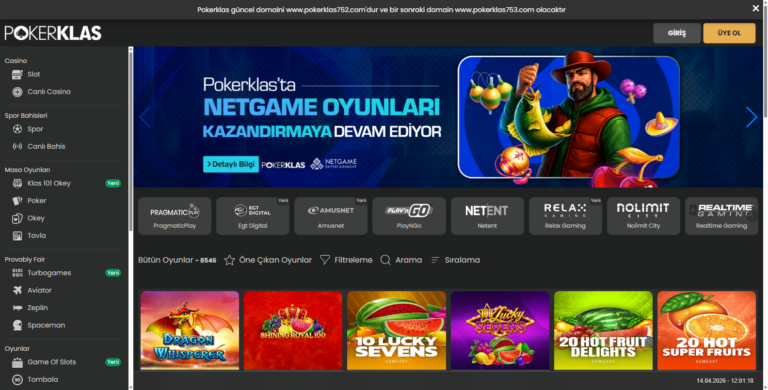Click star icon for Öne Çıkan Oyunlar
Image resolution: width=768 pixels, height=390 pixels.
[x=229, y=260]
